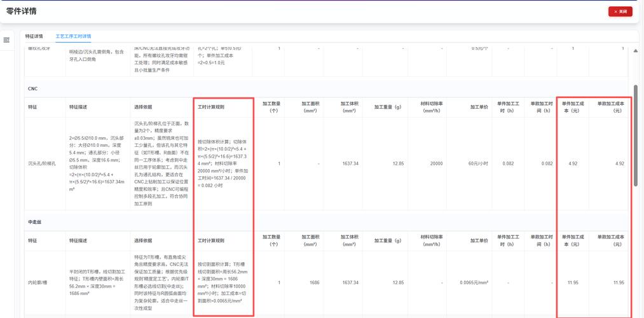Select the CNC section heading
This screenshot has height=318, width=644.
(x=33, y=88)
